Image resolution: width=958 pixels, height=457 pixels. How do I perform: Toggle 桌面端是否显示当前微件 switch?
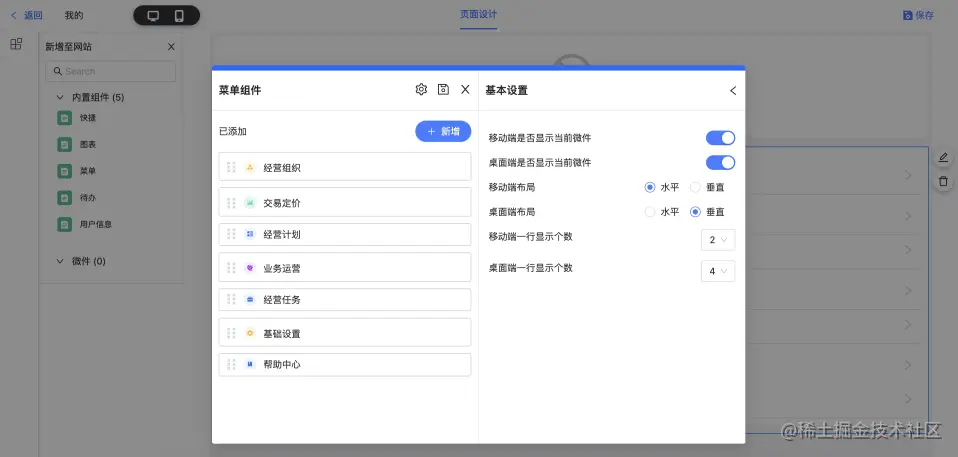tap(720, 163)
